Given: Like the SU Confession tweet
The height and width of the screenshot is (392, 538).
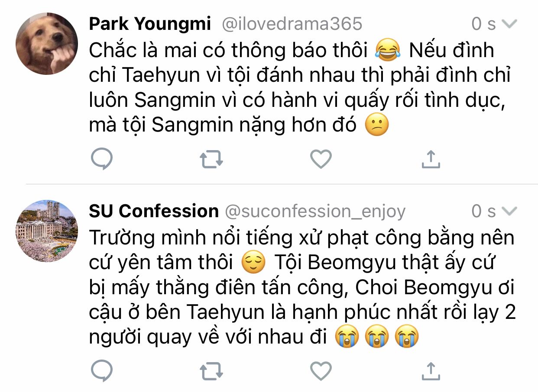Looking at the screenshot, I should 321,371.
